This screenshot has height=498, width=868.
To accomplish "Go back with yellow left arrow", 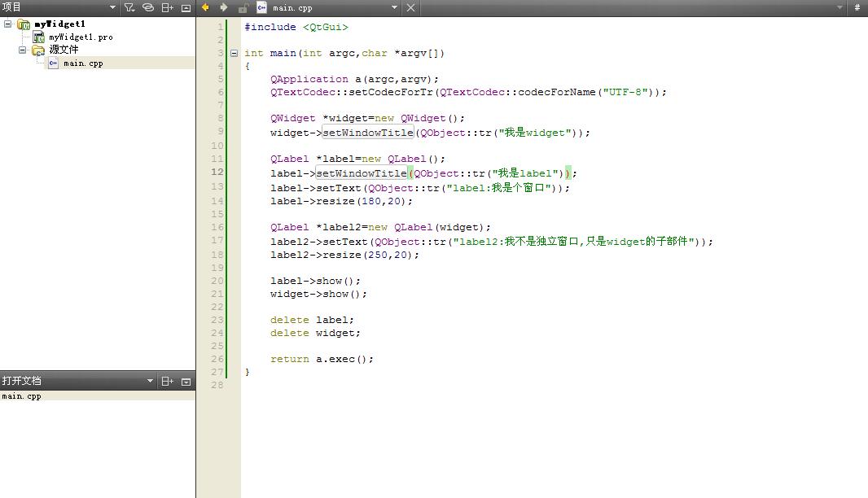I will [x=205, y=8].
